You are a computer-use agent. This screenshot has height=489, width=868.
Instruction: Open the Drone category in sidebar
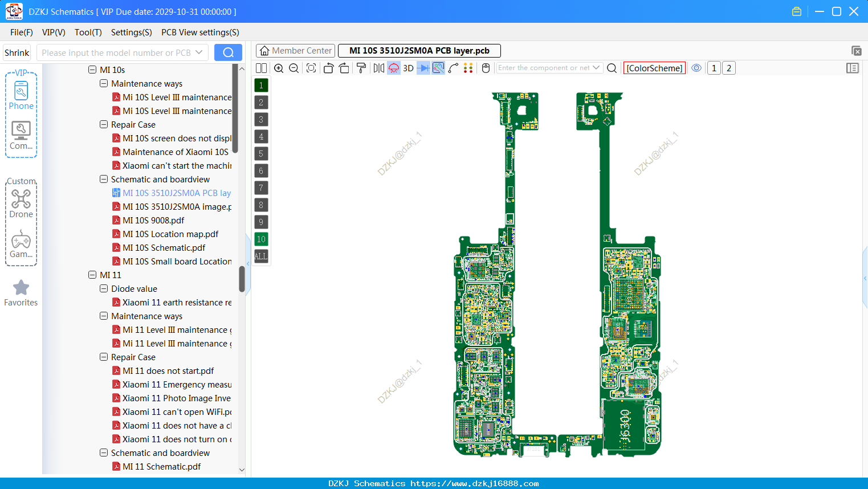21,203
